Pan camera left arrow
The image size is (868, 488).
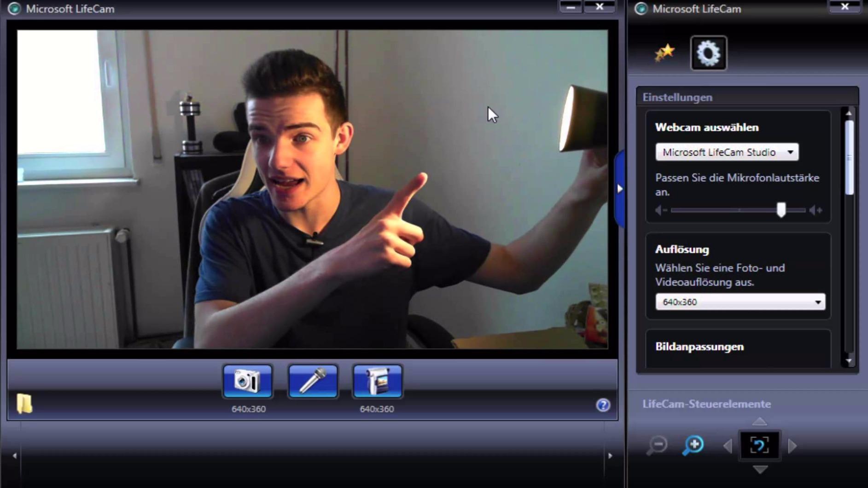point(728,446)
